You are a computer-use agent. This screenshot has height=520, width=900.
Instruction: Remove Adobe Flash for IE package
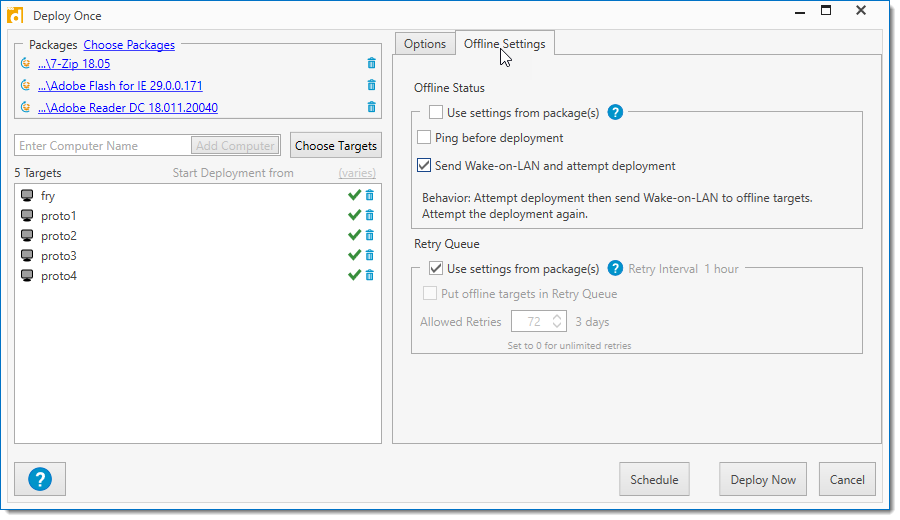[x=372, y=86]
